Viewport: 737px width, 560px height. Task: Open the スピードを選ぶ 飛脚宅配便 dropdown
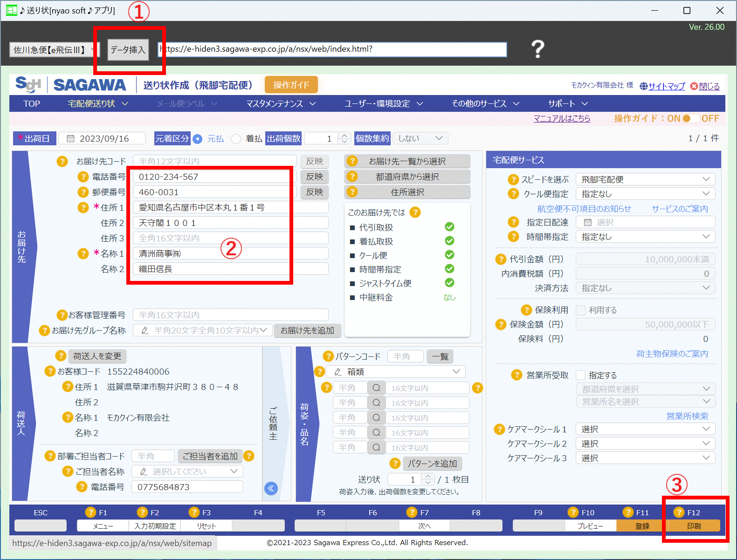(645, 179)
